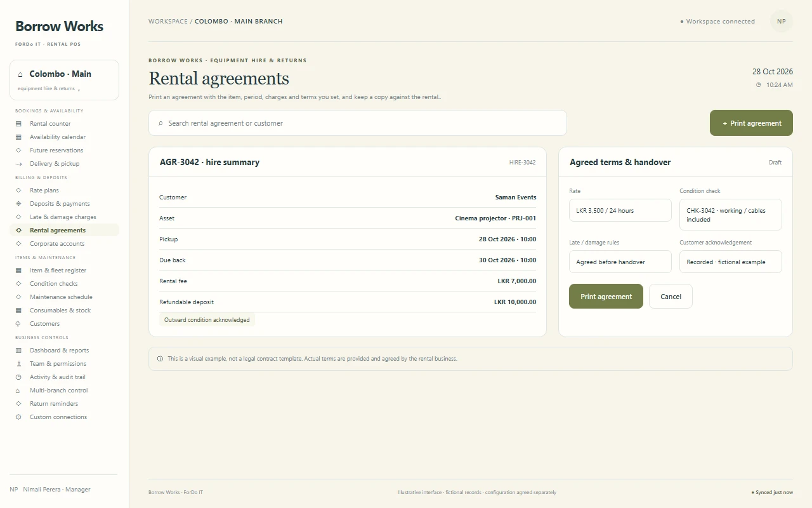Image resolution: width=812 pixels, height=508 pixels.
Task: Click Print agreement in the handover panel
Action: click(x=606, y=297)
